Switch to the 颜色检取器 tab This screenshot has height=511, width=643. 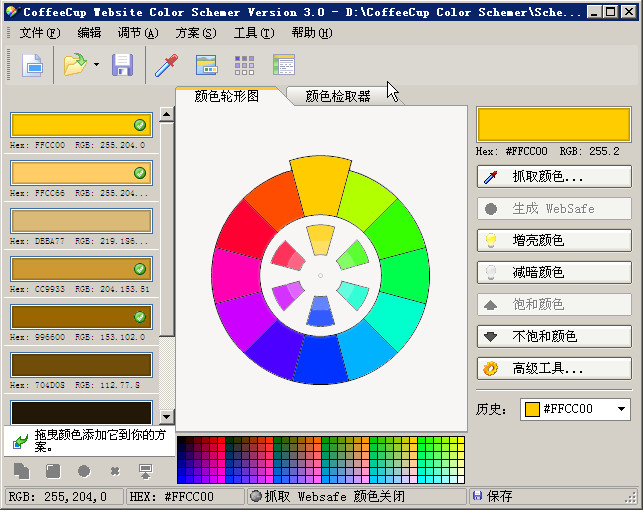coord(338,97)
